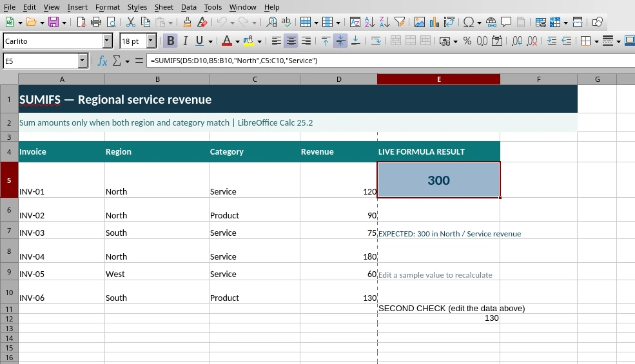Insert a chart
This screenshot has height=364, width=635.
pyautogui.click(x=435, y=22)
